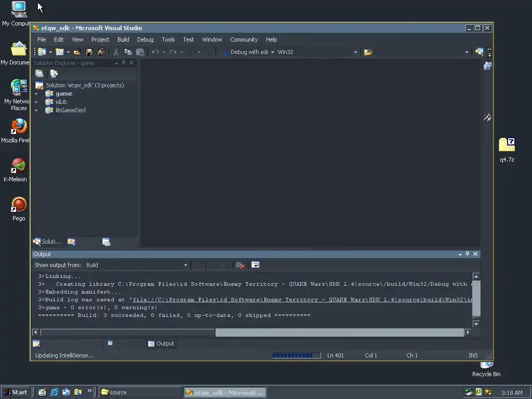The image size is (532, 399).
Task: Open the View menu
Action: [77, 39]
